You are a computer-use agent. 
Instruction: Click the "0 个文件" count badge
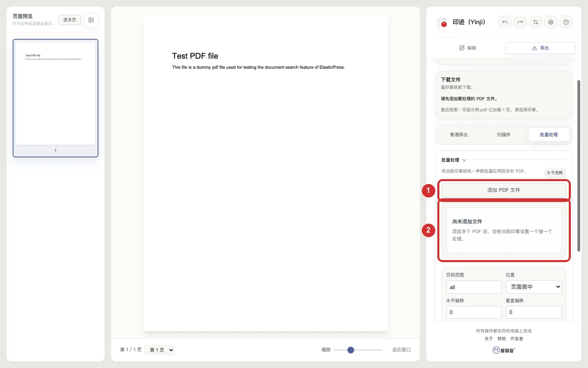(555, 173)
